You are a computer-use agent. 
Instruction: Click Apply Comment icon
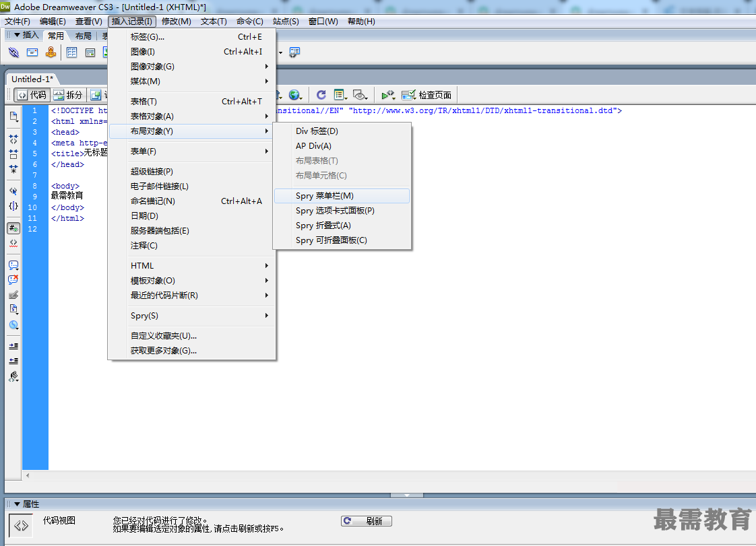[13, 265]
